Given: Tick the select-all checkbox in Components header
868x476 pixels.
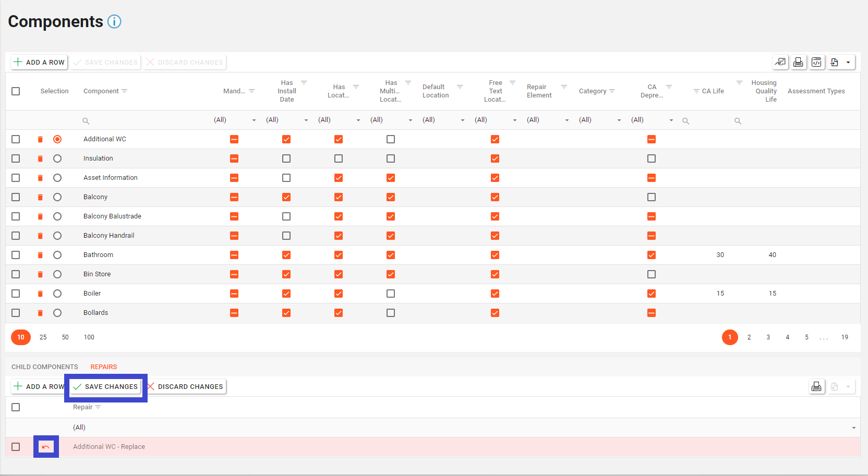Looking at the screenshot, I should 16,91.
